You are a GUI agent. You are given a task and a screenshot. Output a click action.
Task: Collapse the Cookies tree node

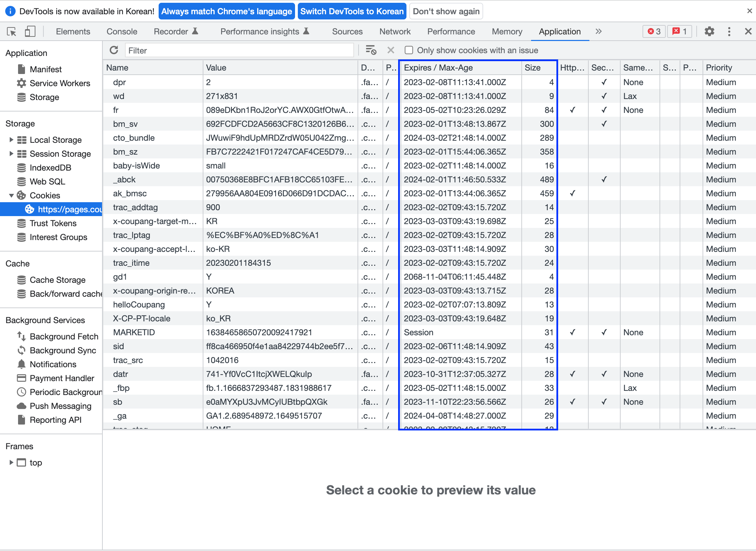pos(11,195)
